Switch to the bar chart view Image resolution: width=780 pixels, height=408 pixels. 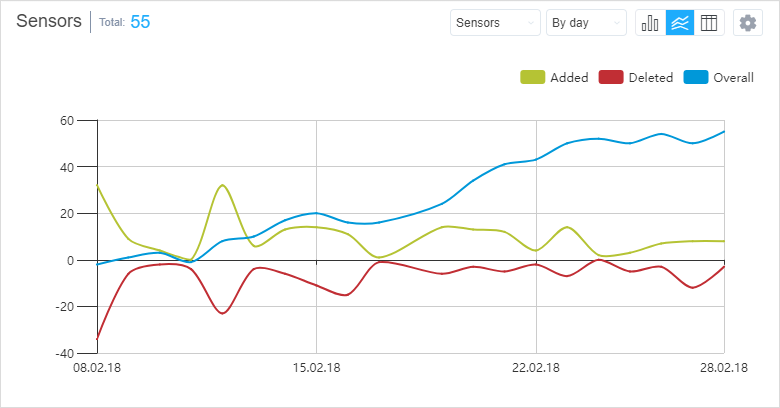(651, 23)
